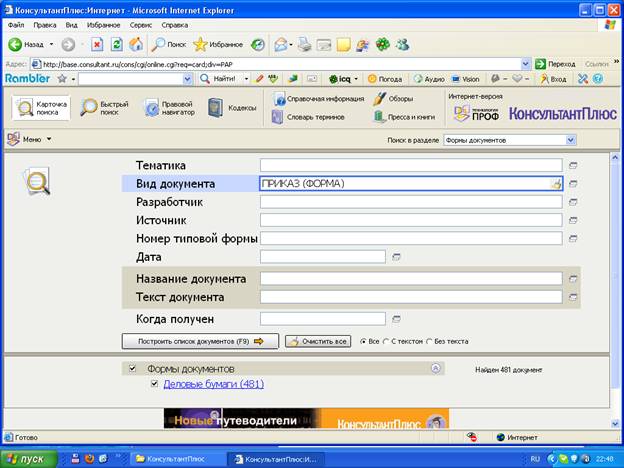
Task: Click 'Построить список документов (F9)' button
Action: pos(199,341)
